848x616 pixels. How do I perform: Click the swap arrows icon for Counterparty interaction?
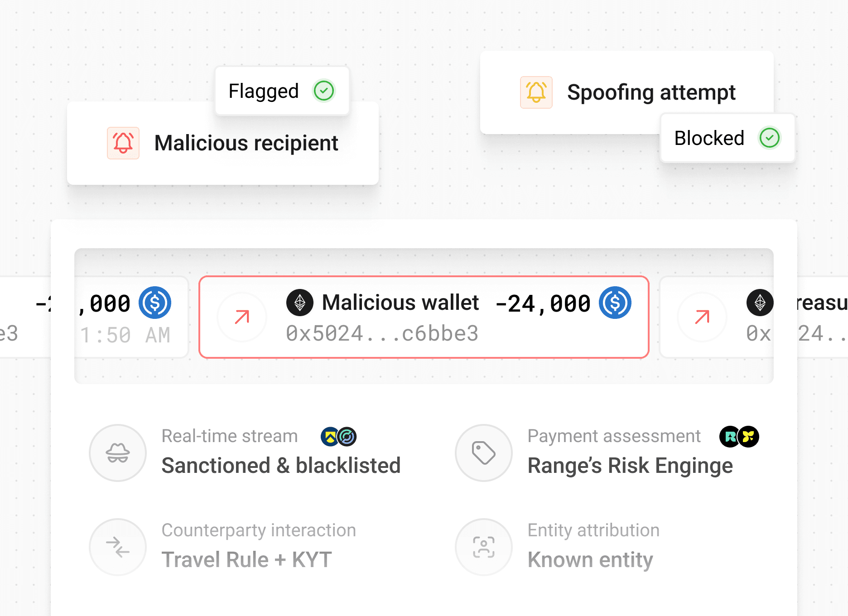pyautogui.click(x=118, y=547)
